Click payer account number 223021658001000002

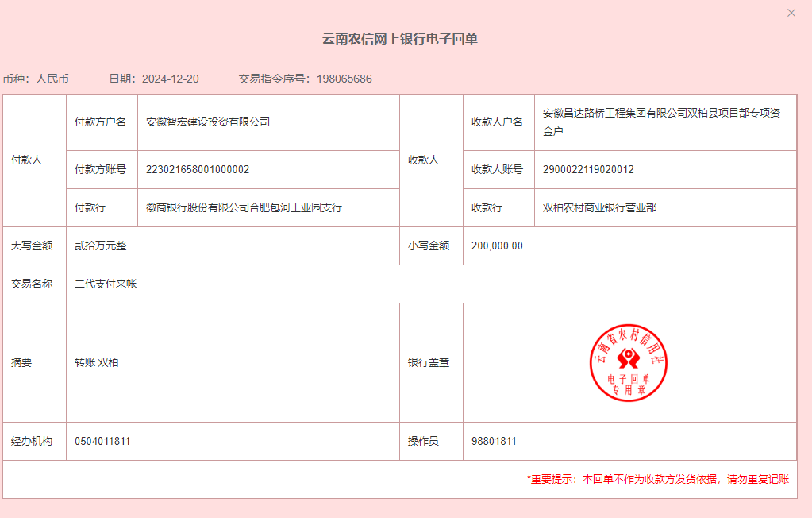(198, 169)
